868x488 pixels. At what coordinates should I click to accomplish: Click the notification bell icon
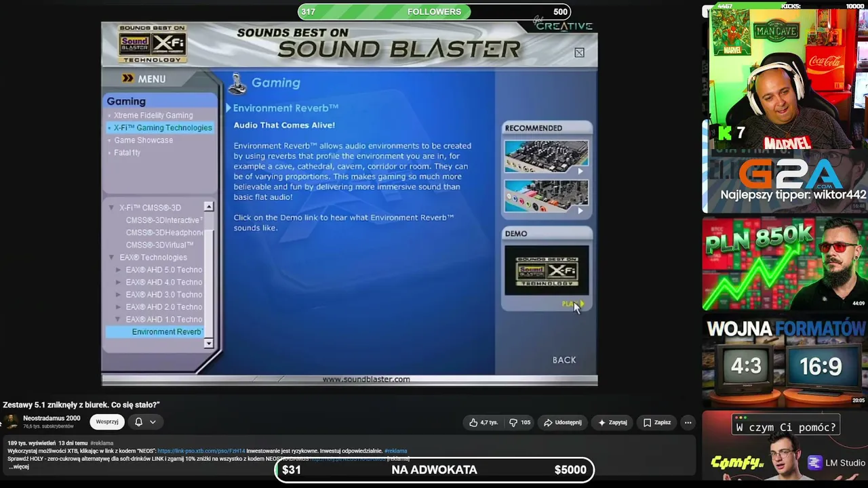click(x=138, y=422)
